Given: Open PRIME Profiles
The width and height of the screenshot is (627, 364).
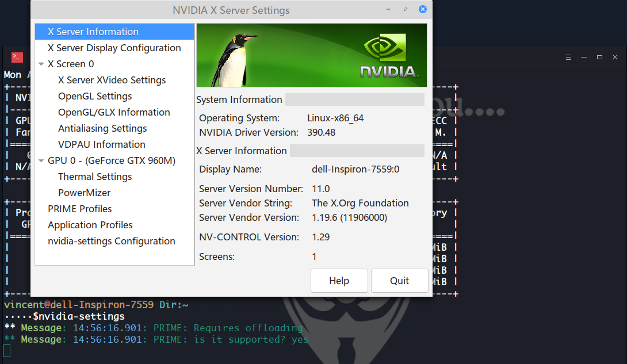Looking at the screenshot, I should point(79,209).
